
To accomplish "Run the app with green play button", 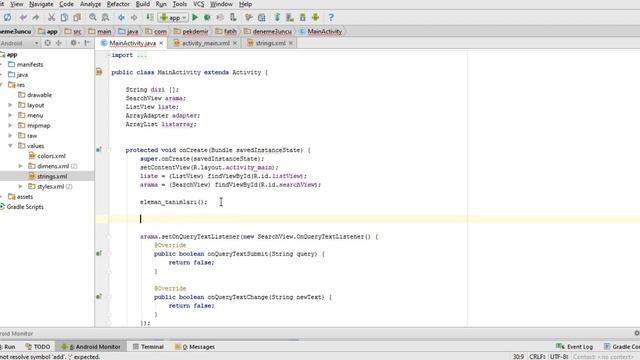I will coord(195,18).
